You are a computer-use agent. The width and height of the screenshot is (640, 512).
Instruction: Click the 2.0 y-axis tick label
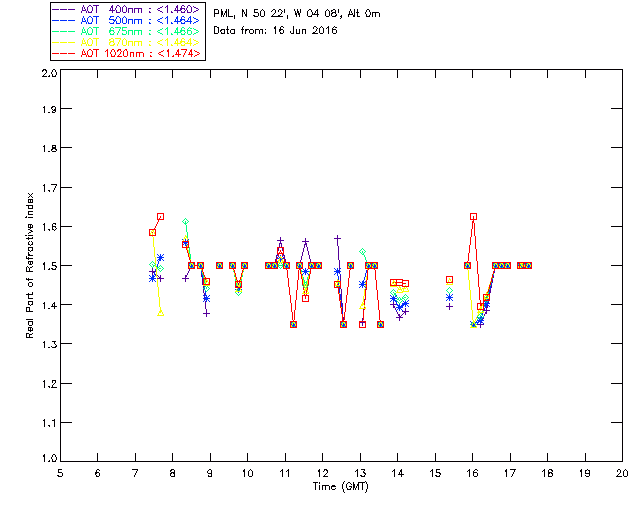(x=49, y=73)
